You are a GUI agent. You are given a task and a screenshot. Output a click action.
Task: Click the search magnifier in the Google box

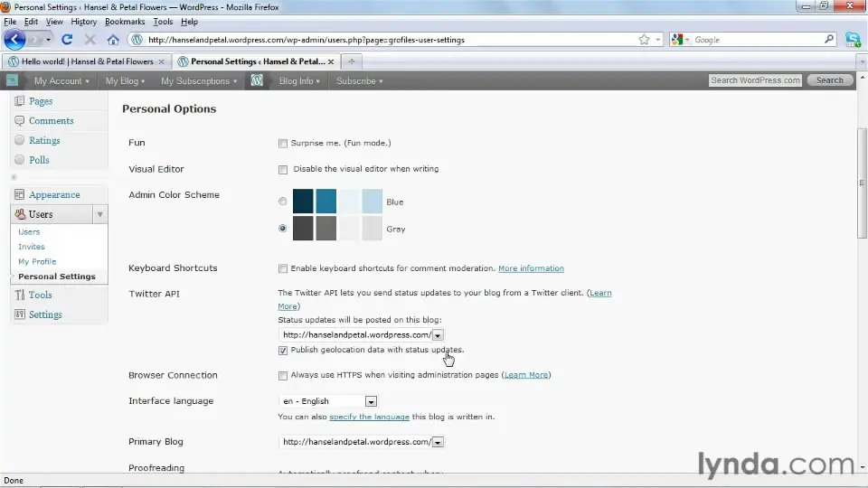tap(829, 39)
